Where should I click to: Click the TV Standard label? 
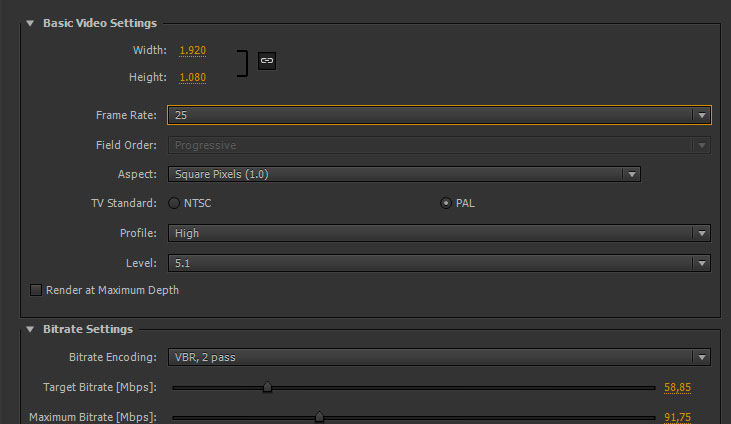click(x=124, y=203)
